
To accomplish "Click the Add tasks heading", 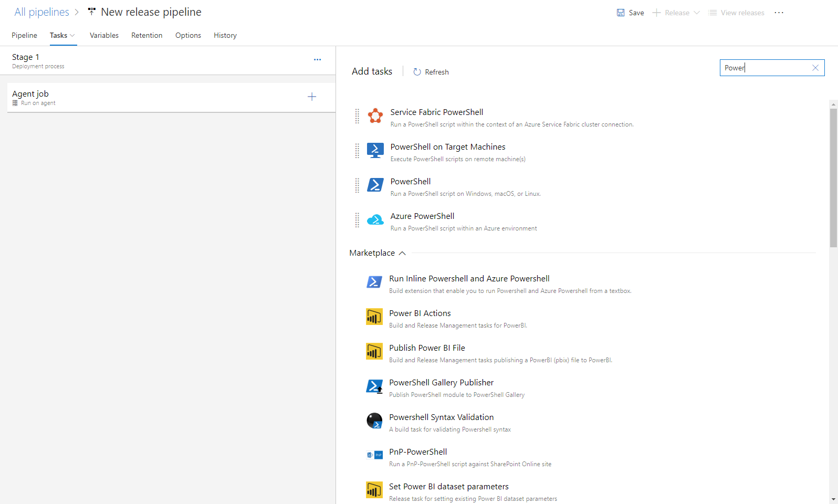I will pos(372,71).
